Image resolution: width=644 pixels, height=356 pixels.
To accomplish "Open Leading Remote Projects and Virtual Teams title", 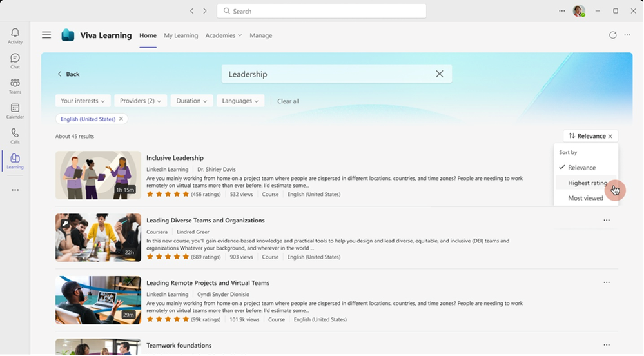I will click(x=208, y=283).
